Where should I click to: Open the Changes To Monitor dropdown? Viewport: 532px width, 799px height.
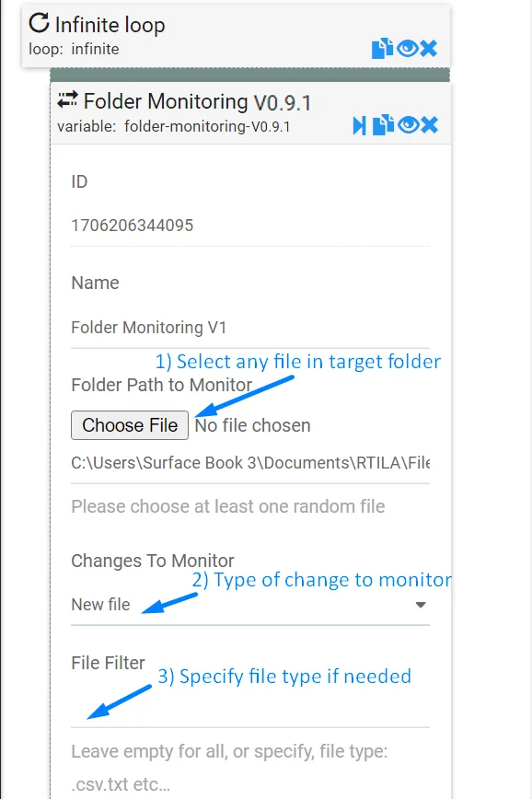[x=250, y=605]
